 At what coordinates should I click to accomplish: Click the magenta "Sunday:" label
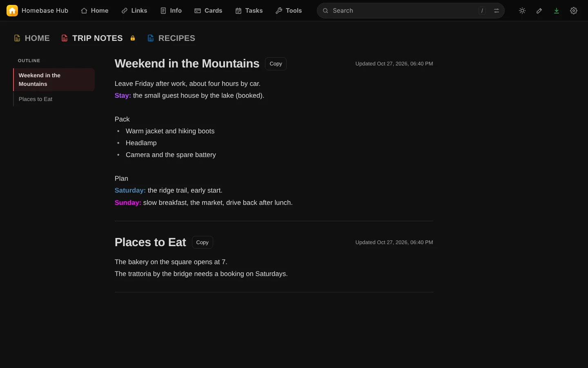(128, 203)
